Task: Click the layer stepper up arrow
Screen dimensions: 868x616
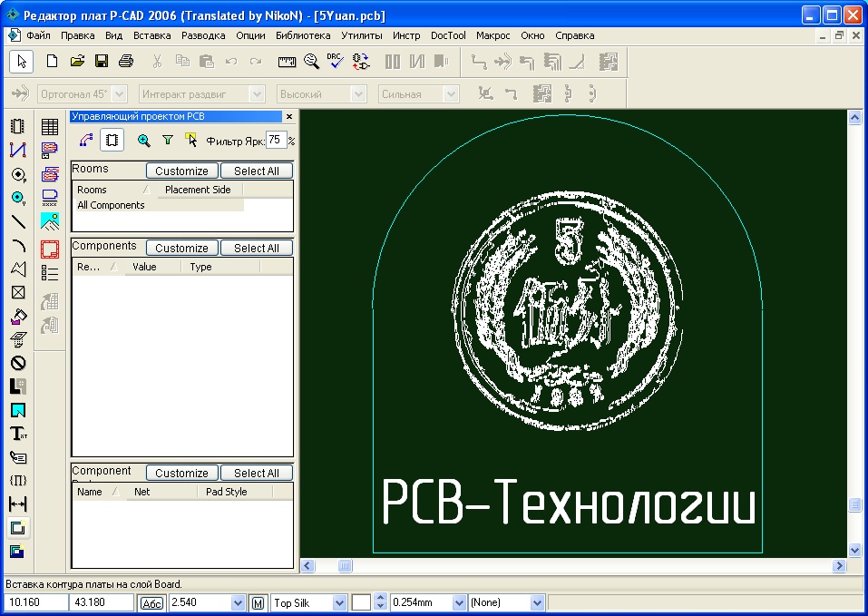Action: 380,598
